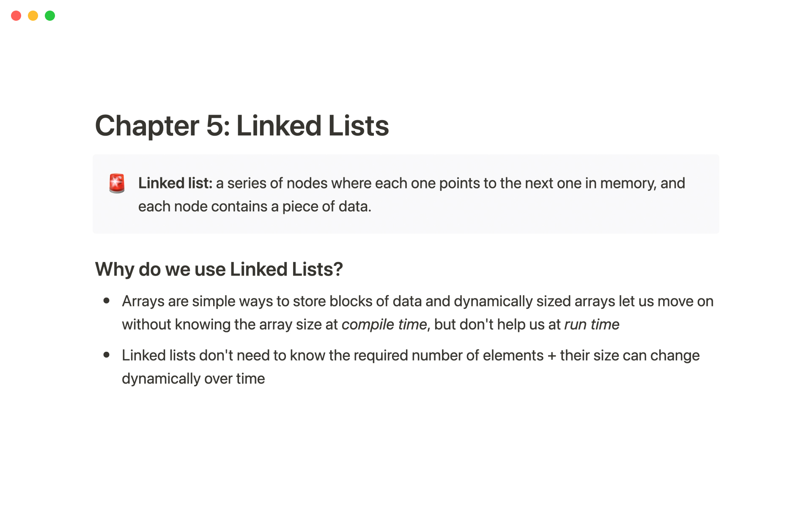The height and width of the screenshot is (508, 812).
Task: Click the 'each node contains a piece of data' line
Action: click(255, 207)
